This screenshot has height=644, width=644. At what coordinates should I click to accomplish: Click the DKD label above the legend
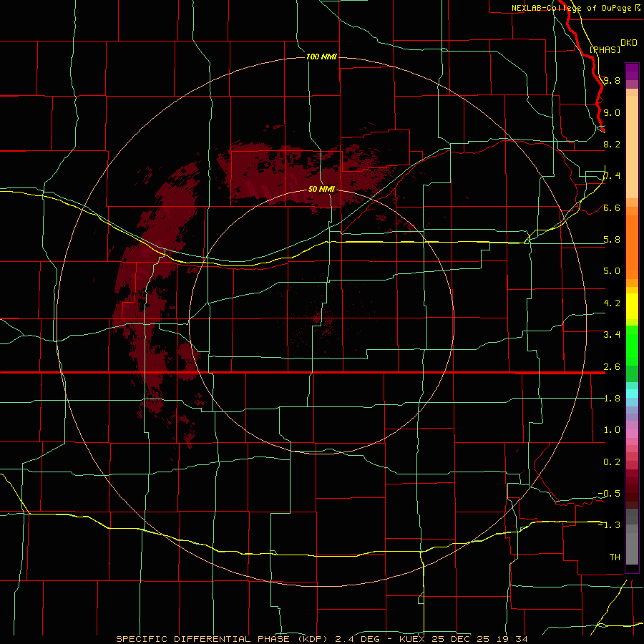[x=629, y=43]
